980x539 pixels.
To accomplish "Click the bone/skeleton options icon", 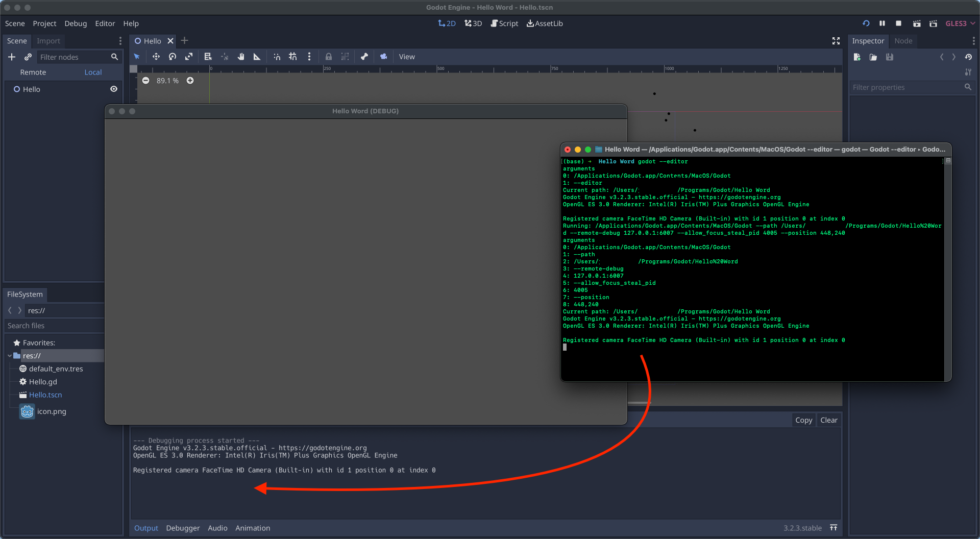I will [364, 57].
